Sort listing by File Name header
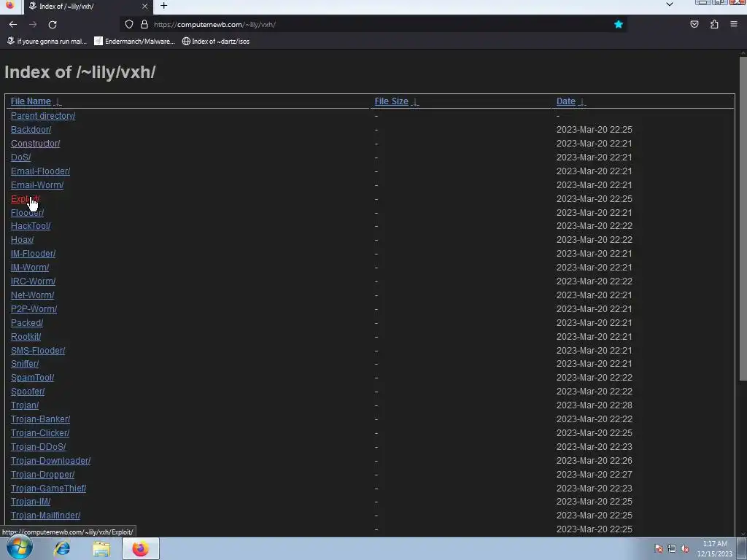The height and width of the screenshot is (560, 747). (x=31, y=101)
